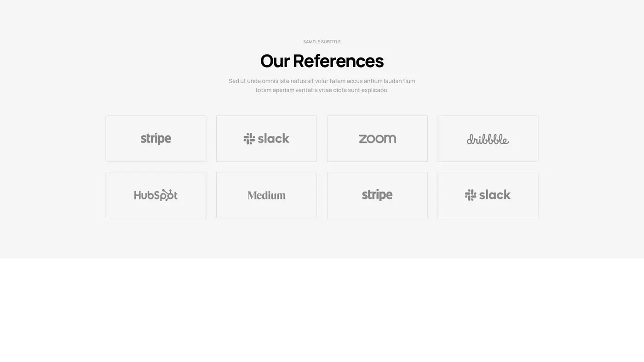Select the Slack logo in the bottom row

pyautogui.click(x=488, y=195)
